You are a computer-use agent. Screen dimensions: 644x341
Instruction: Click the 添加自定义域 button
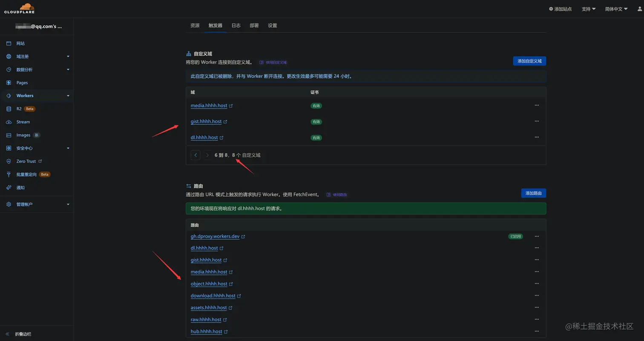[x=529, y=61]
